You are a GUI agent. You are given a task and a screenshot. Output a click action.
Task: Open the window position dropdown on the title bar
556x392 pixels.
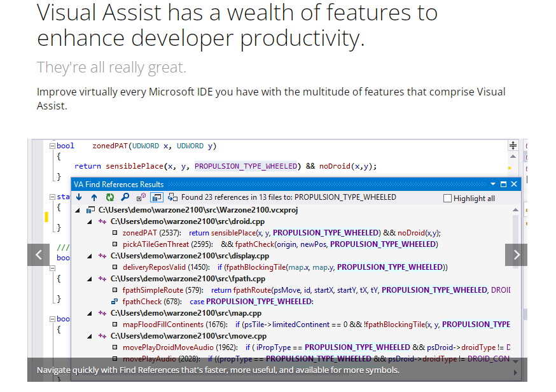pos(493,184)
